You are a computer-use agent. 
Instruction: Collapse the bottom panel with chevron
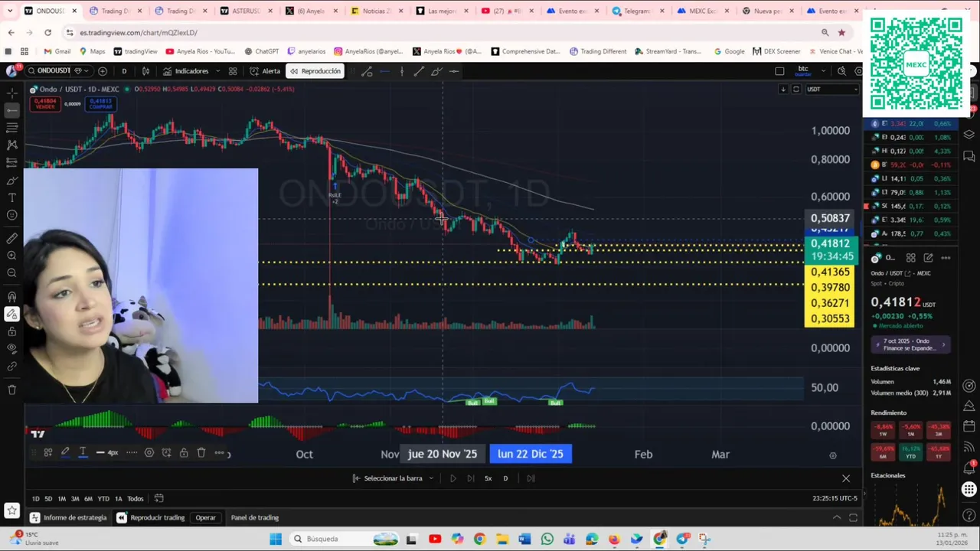click(x=837, y=517)
